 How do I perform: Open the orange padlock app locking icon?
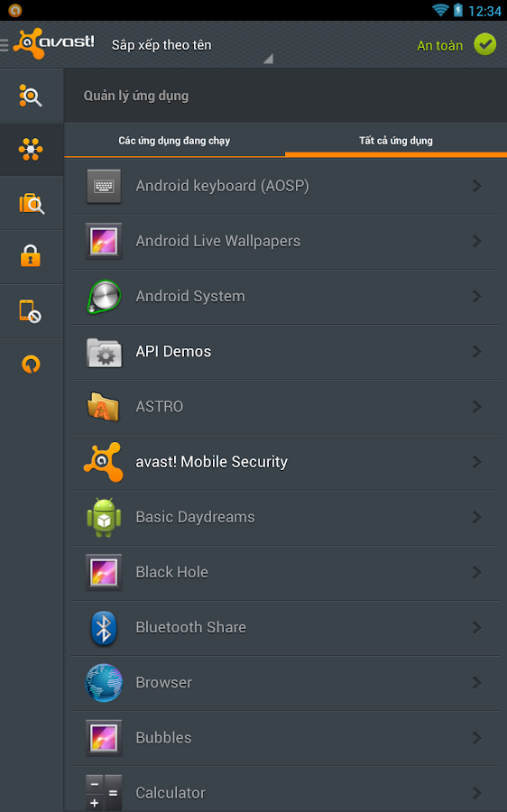[31, 257]
